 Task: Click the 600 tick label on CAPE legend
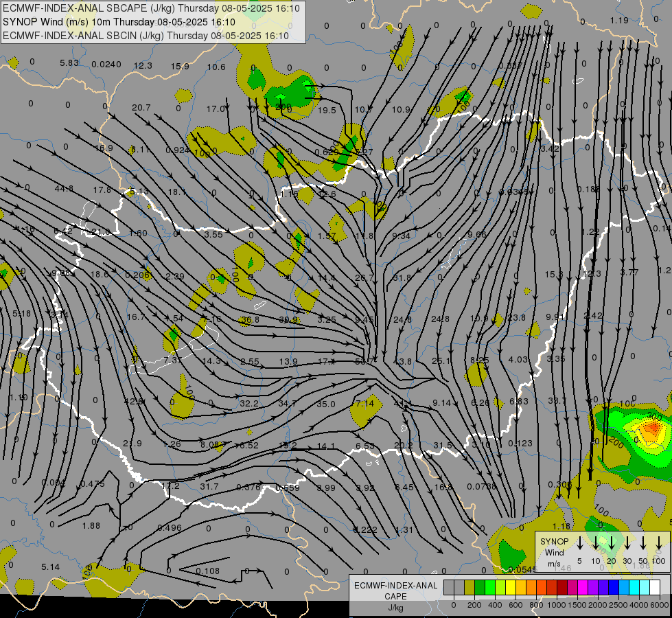click(515, 605)
